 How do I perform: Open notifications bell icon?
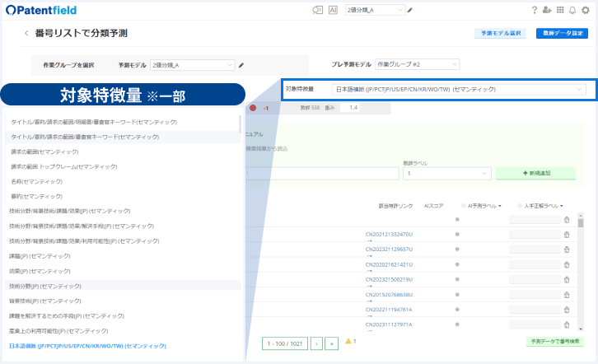[x=572, y=10]
